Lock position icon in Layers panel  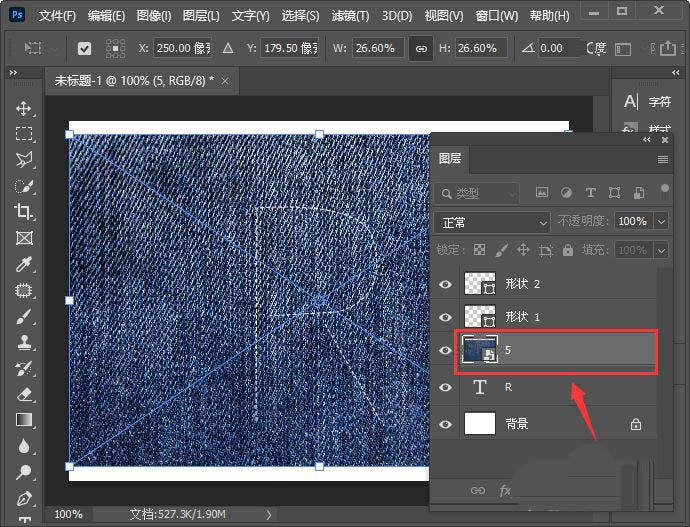[523, 250]
